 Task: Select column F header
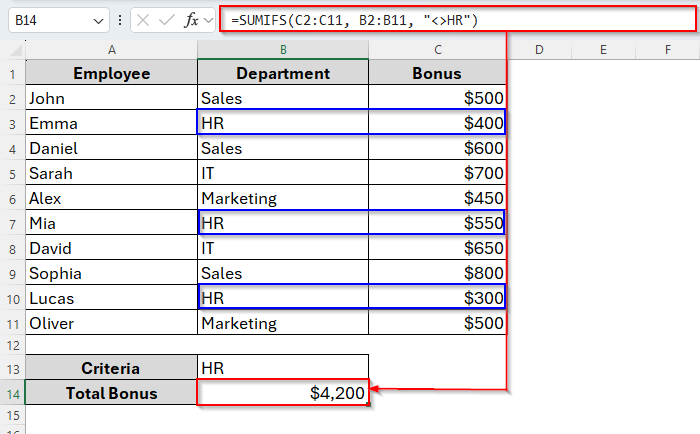[667, 49]
